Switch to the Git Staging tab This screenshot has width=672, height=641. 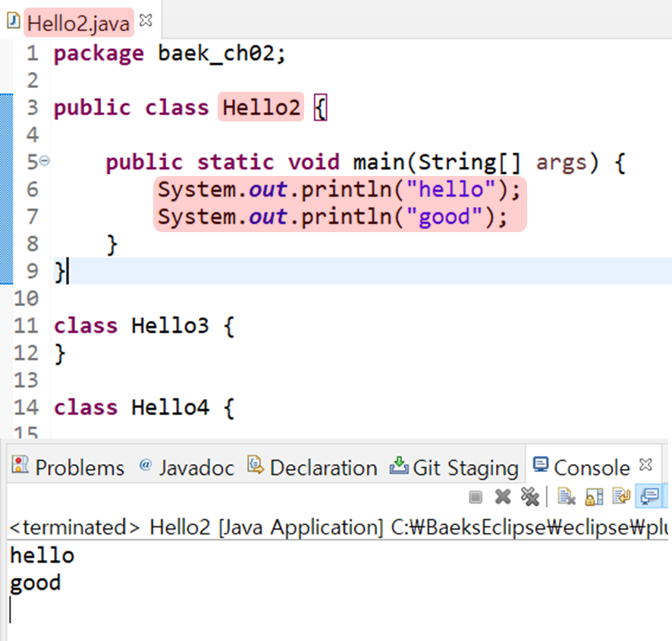(454, 467)
